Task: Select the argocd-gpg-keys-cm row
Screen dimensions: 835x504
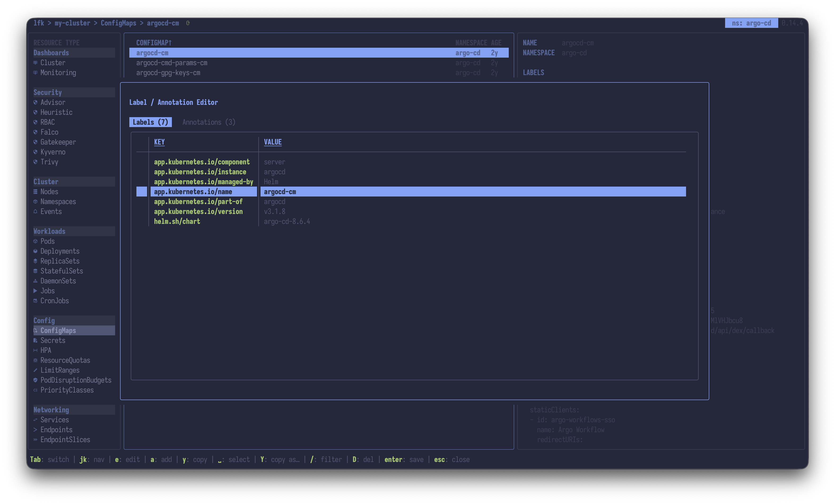Action: point(318,73)
